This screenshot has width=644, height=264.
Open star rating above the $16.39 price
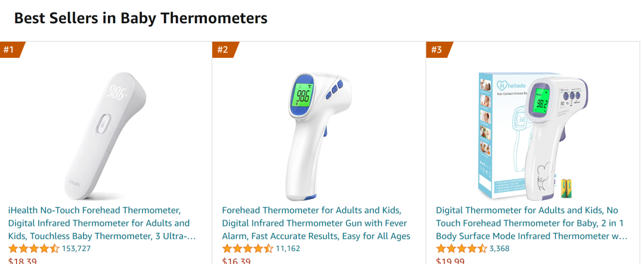click(247, 249)
